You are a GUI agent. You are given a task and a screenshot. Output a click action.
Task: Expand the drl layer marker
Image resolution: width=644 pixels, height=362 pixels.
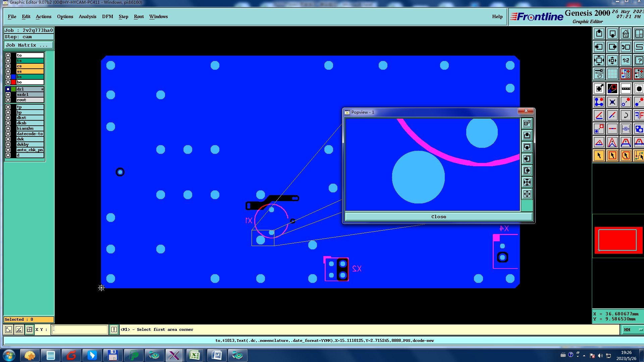[x=42, y=89]
